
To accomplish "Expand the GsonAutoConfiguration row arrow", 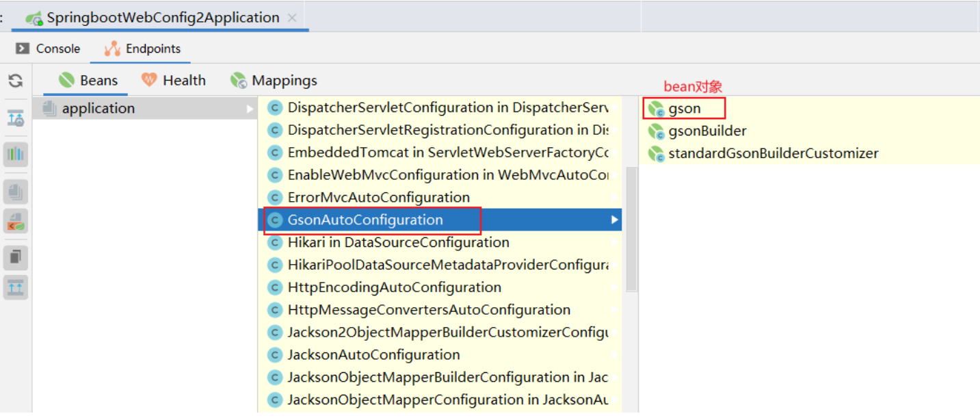I will tap(615, 220).
